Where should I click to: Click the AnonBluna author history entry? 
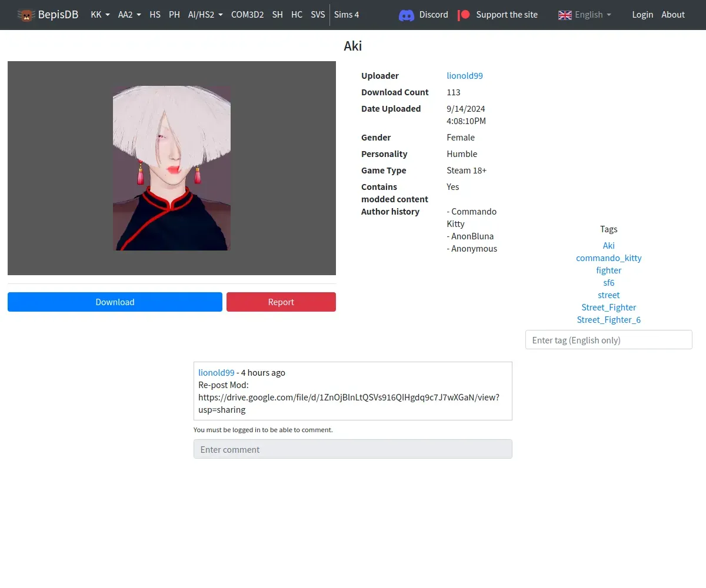coord(470,236)
